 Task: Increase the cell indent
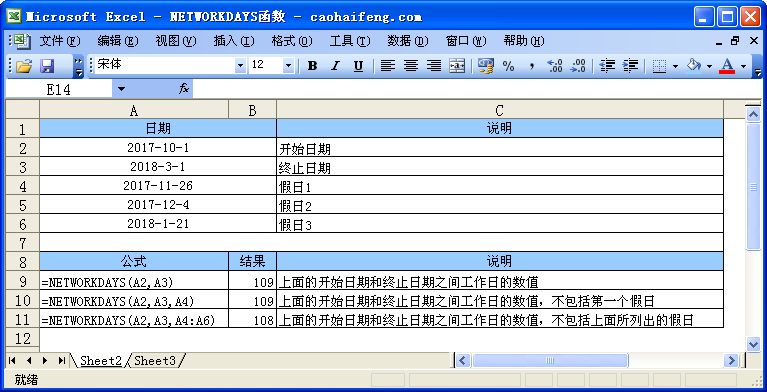(631, 66)
